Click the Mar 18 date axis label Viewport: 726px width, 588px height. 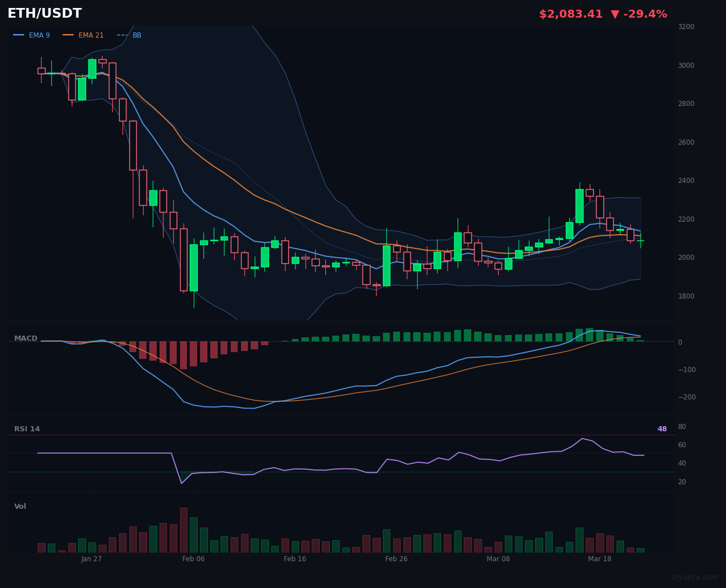[x=599, y=559]
